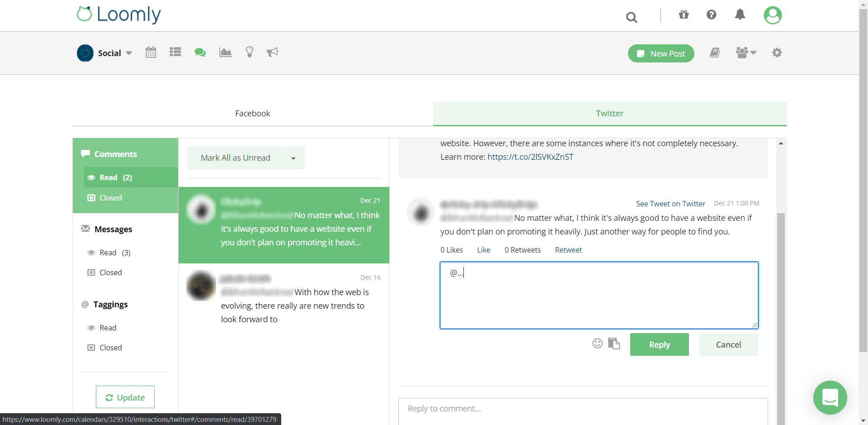
Task: Click the New Post button
Action: click(x=661, y=53)
